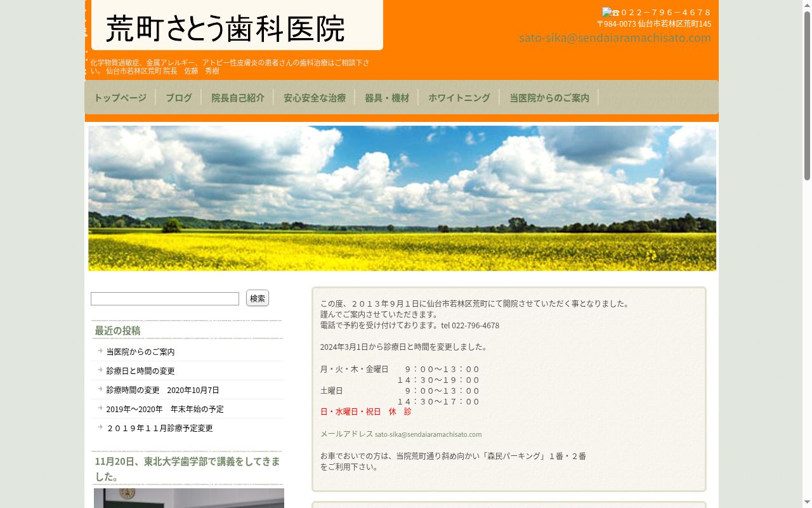The image size is (812, 508).
Task: Click heading 11月20日、東北大学歯学部で講義をしてきました。
Action: pyautogui.click(x=187, y=469)
